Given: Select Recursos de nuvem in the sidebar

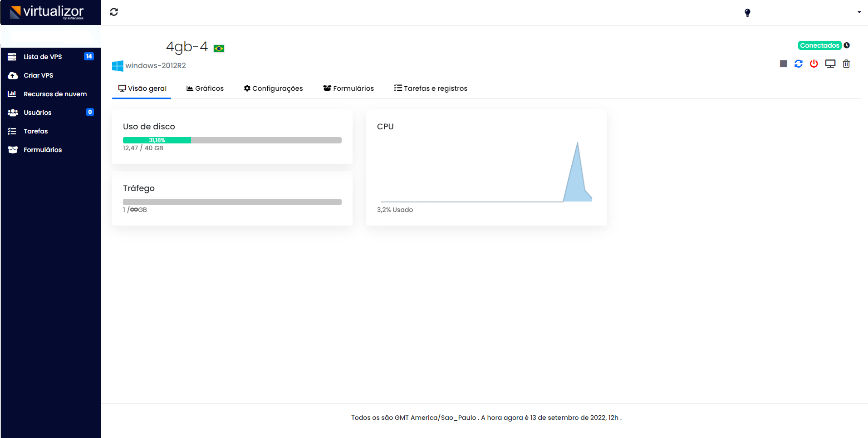Looking at the screenshot, I should [55, 94].
